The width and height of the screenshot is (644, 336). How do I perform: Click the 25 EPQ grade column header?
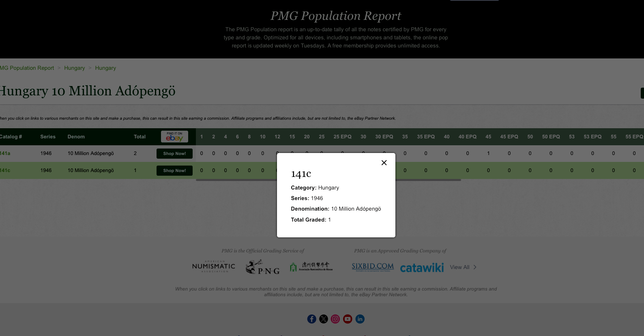click(x=342, y=137)
